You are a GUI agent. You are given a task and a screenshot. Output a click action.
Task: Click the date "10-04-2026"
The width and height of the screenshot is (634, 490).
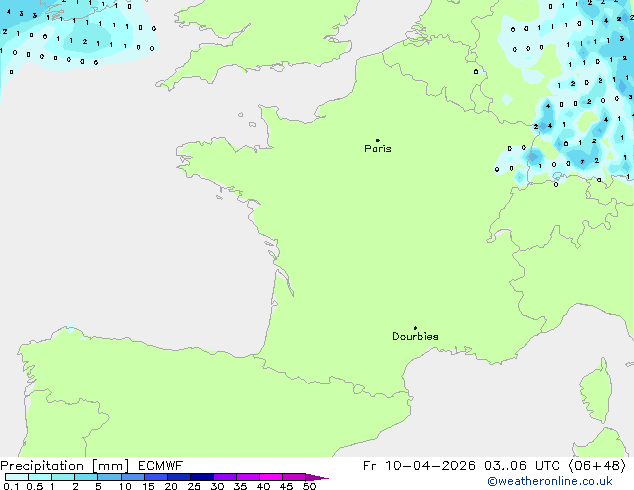click(430, 466)
